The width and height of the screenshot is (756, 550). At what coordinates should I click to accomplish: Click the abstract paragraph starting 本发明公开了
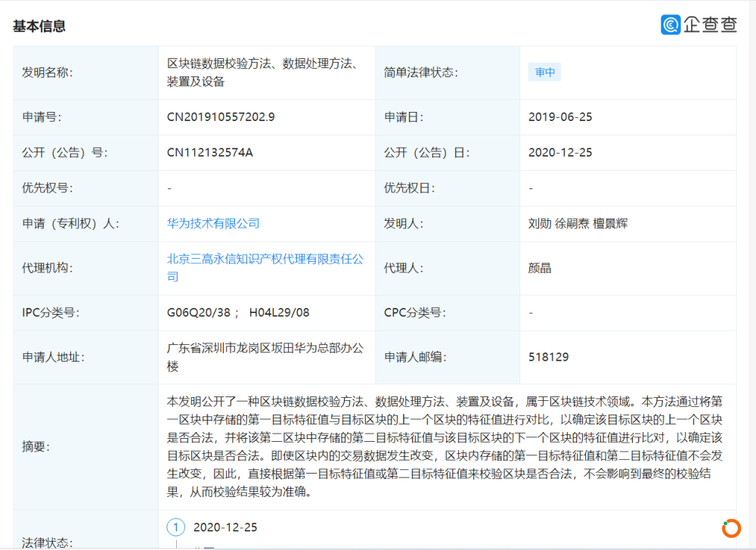coord(445,447)
